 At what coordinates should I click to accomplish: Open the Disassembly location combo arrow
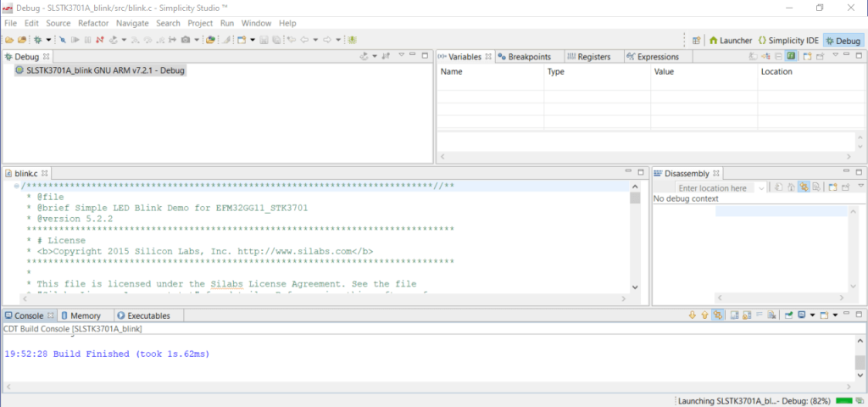coord(762,188)
